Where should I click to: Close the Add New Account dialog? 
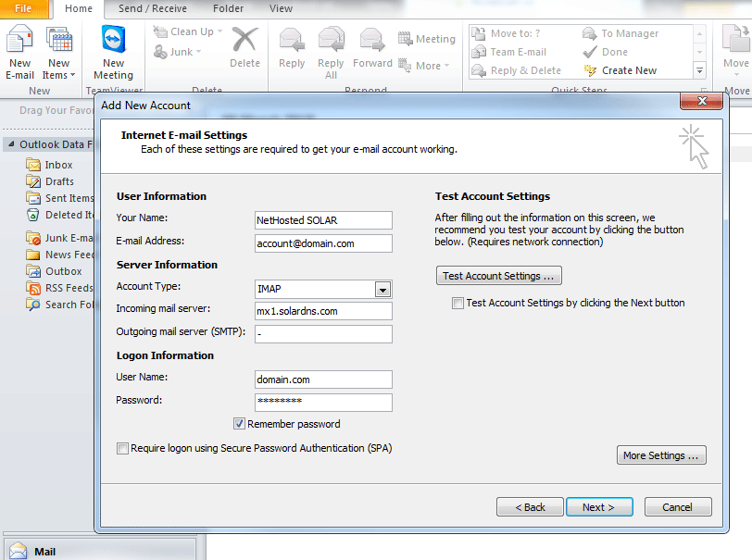tap(701, 101)
